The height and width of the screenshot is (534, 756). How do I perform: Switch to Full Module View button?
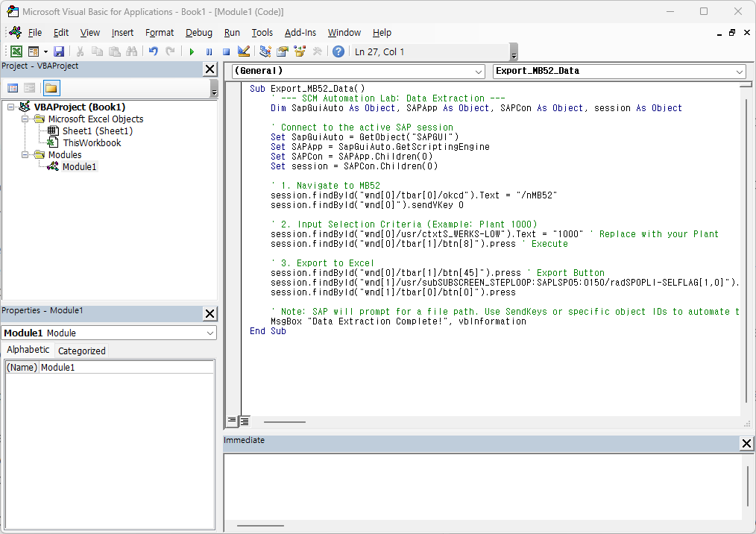245,421
